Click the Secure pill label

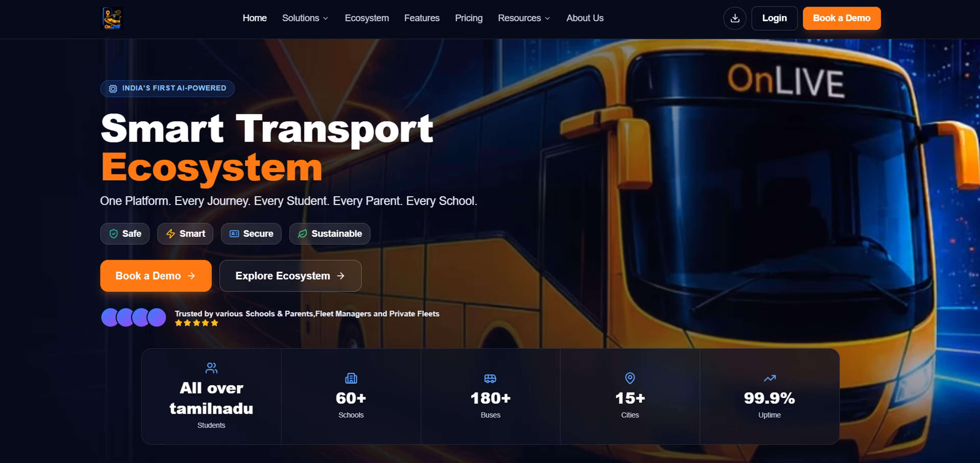pos(258,234)
